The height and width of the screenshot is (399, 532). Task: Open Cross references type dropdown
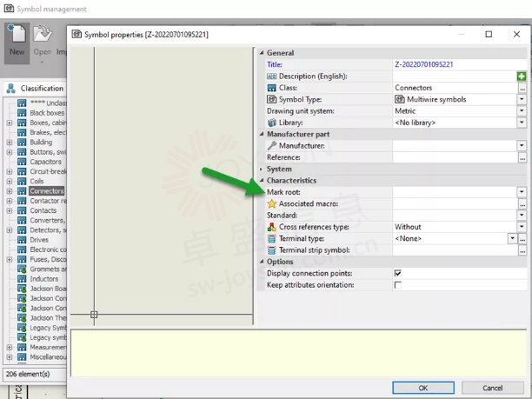pyautogui.click(x=522, y=227)
